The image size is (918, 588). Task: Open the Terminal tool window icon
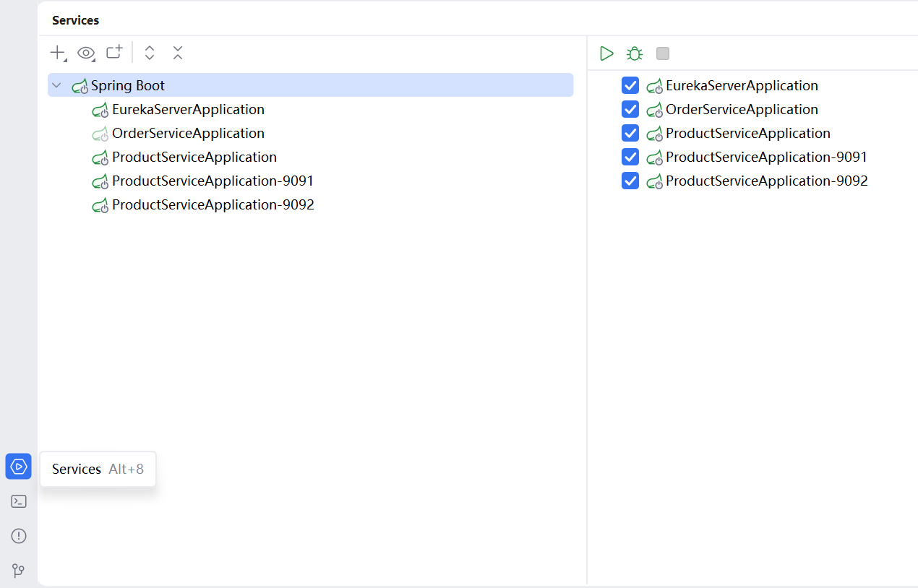(19, 501)
